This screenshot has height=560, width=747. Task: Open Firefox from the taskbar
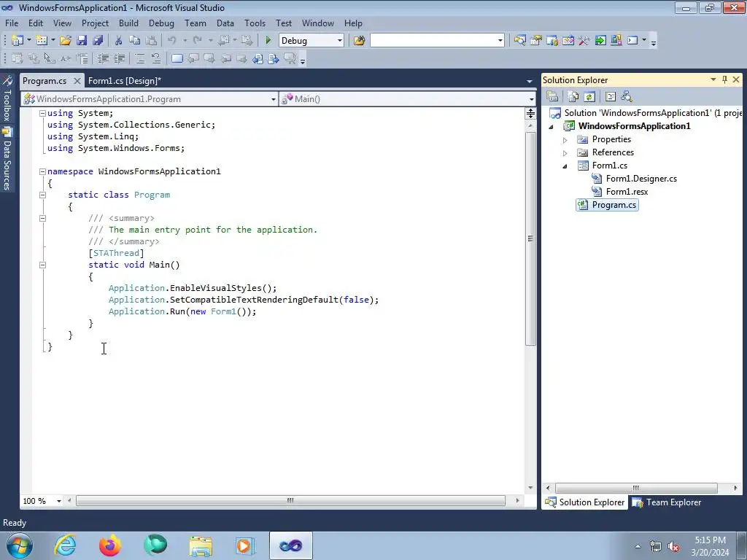click(x=110, y=545)
